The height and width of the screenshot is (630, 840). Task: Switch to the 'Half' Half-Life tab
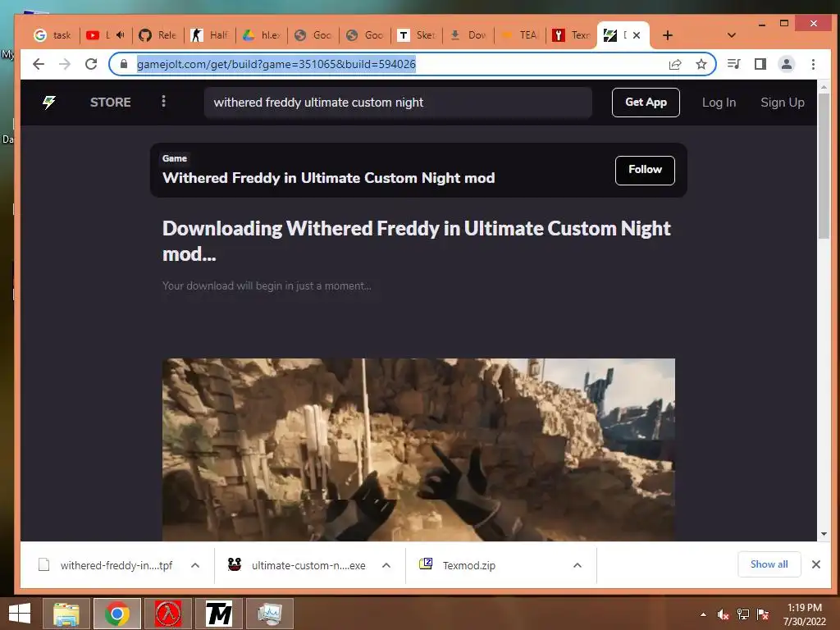tap(210, 35)
